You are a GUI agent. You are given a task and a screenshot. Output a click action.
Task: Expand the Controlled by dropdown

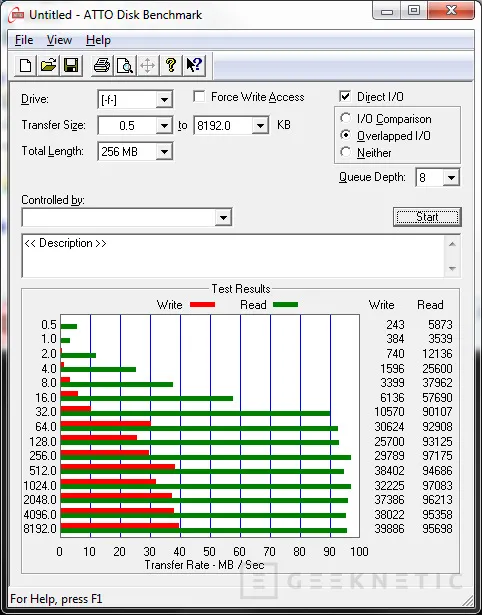223,217
